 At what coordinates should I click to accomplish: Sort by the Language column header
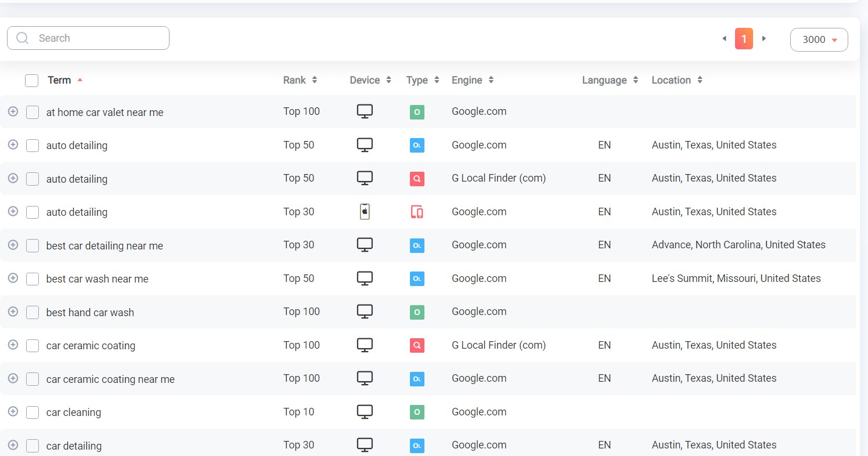pos(610,80)
